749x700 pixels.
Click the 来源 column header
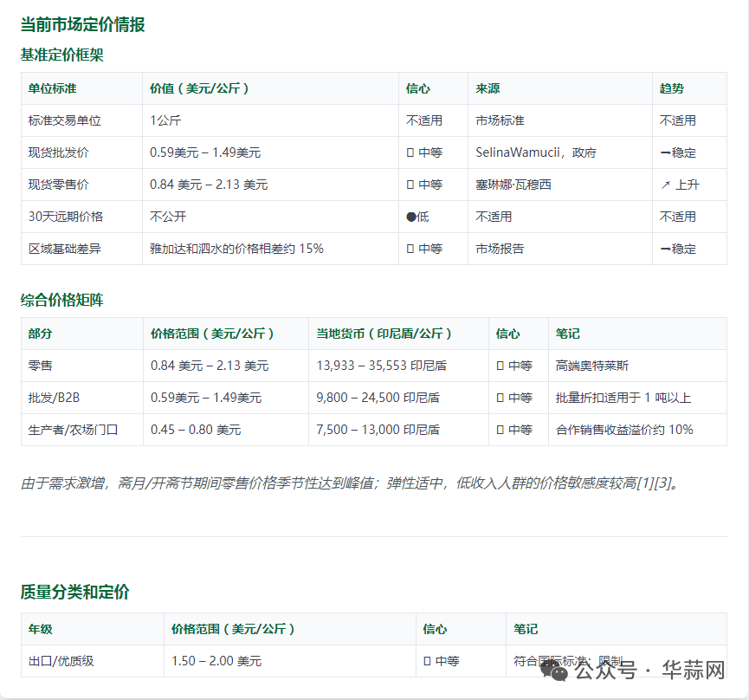tap(487, 88)
